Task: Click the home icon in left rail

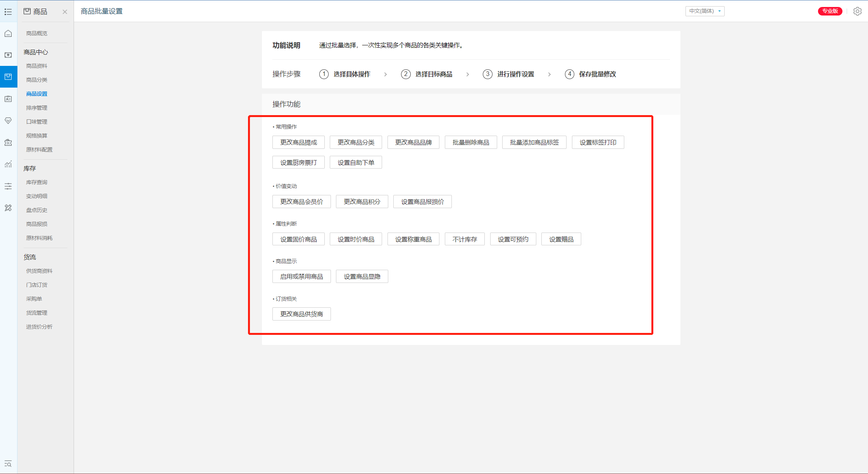Action: click(x=8, y=33)
